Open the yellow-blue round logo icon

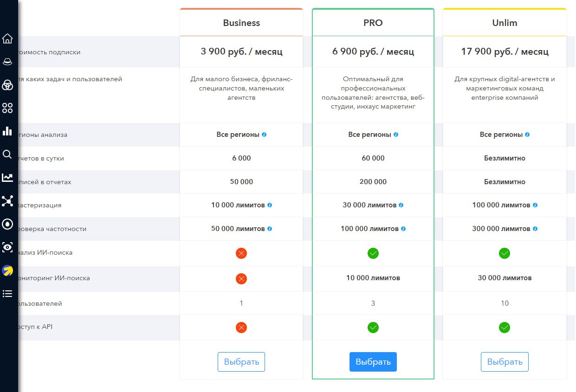[x=7, y=270]
